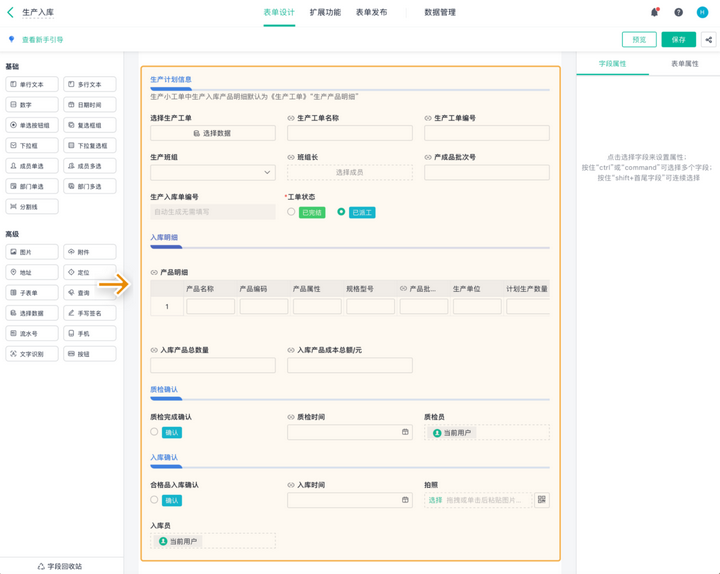Switch to the 扩展功能 tab

click(325, 13)
